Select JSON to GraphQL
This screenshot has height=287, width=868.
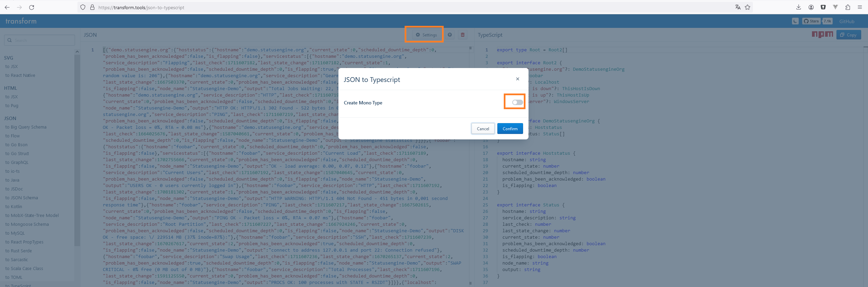pyautogui.click(x=17, y=162)
